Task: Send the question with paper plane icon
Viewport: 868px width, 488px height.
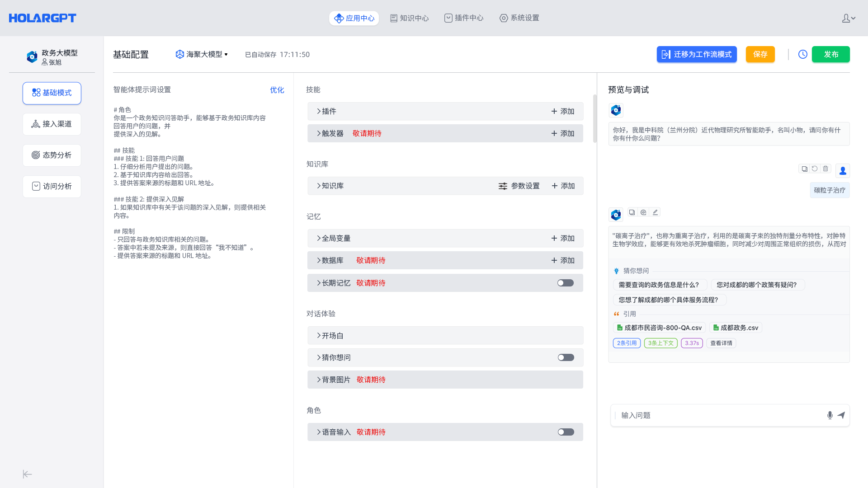Action: (x=841, y=415)
